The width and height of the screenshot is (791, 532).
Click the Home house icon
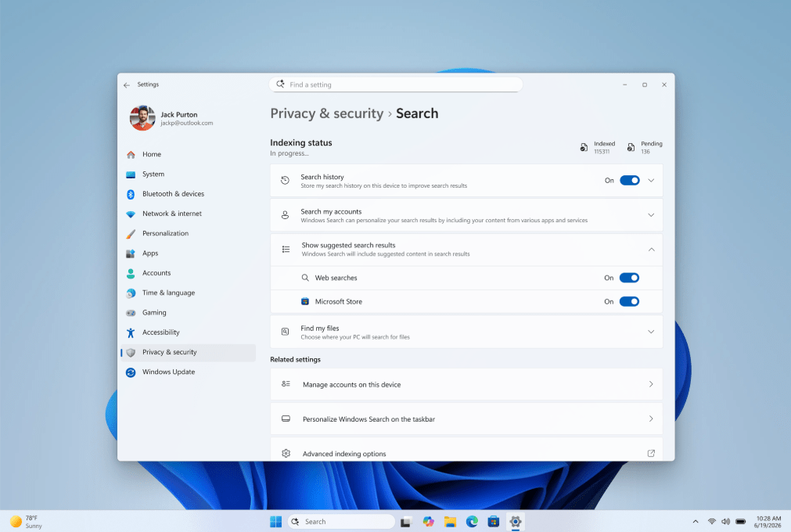[131, 154]
